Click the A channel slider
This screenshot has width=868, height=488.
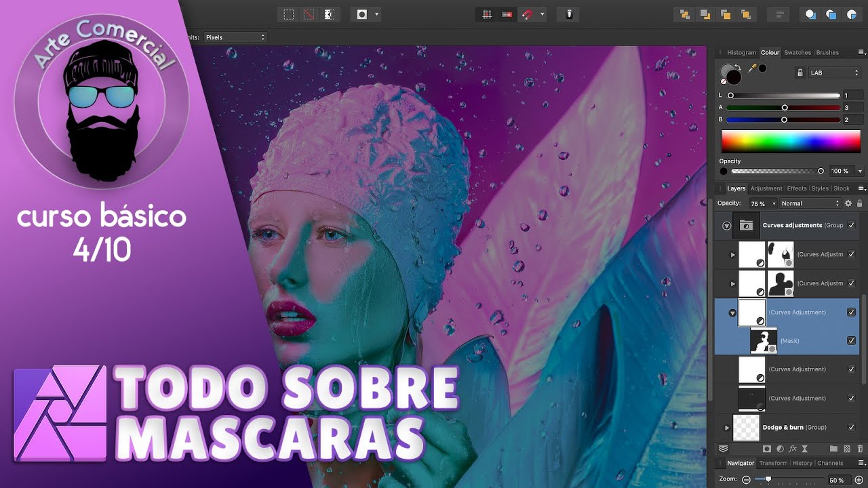784,108
